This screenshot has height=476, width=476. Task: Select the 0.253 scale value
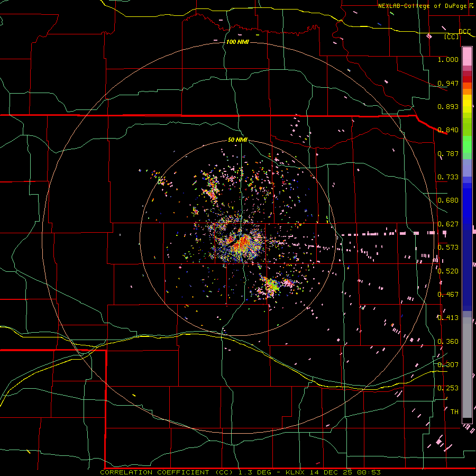(x=448, y=388)
